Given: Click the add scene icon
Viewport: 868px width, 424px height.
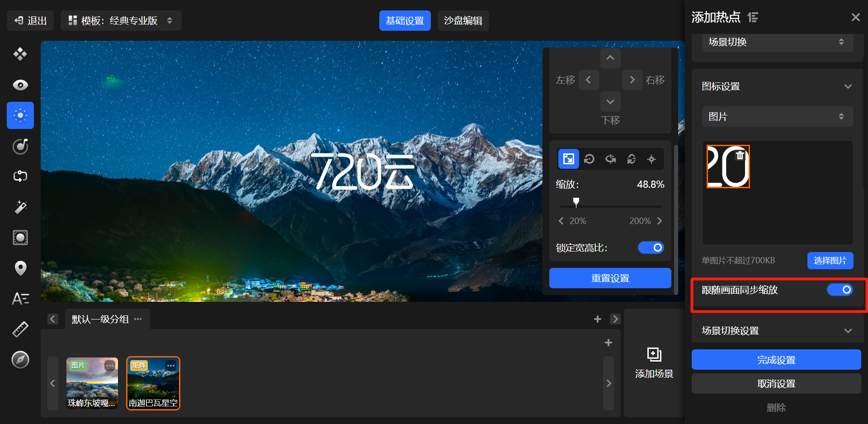Looking at the screenshot, I should [654, 354].
